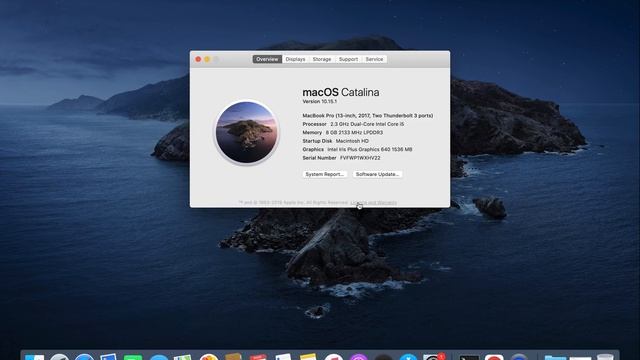Image resolution: width=640 pixels, height=360 pixels.
Task: Select the Service tab
Action: pos(374,59)
